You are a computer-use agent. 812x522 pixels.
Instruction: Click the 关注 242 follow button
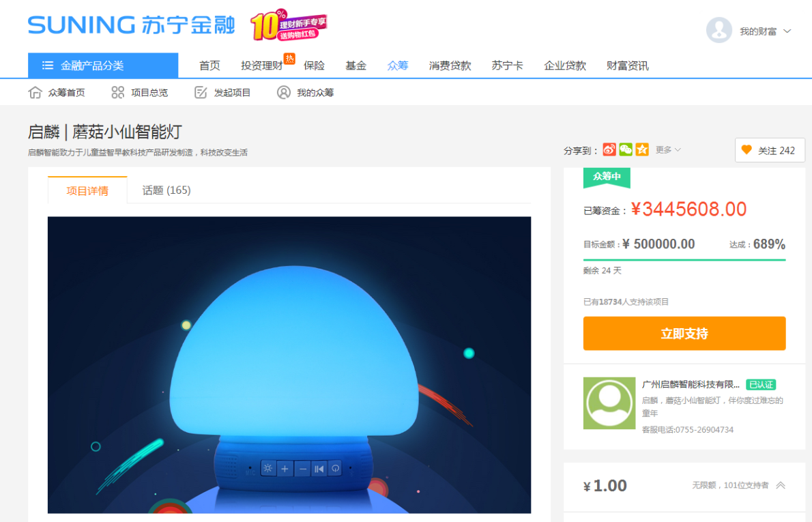[x=770, y=150]
